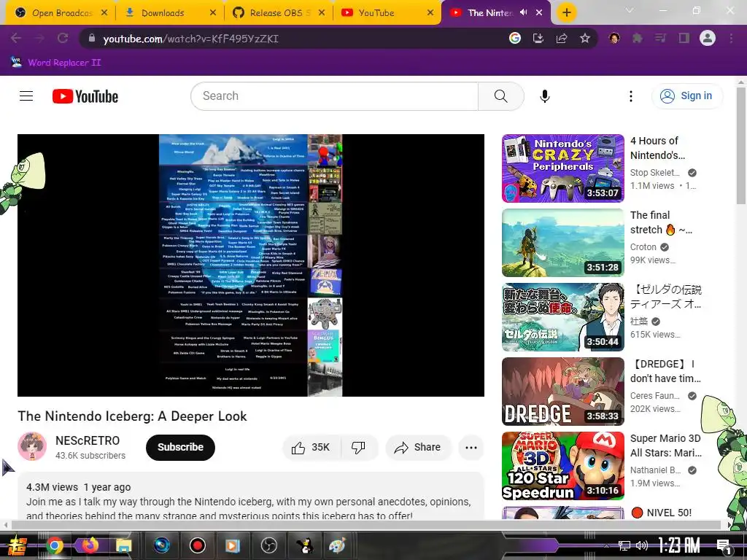Go to the YouTube home logo
Image resolution: width=747 pixels, height=560 pixels.
pyautogui.click(x=85, y=96)
